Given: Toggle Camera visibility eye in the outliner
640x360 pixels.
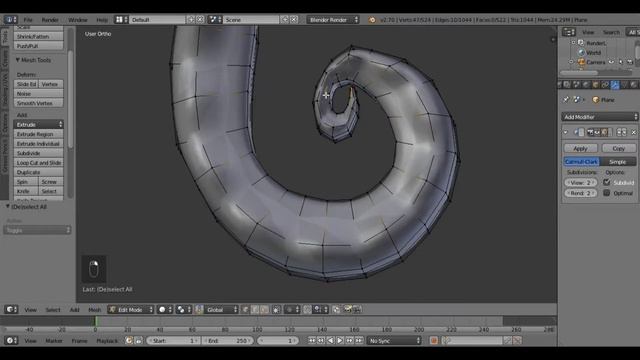Looking at the screenshot, I should pyautogui.click(x=611, y=62).
